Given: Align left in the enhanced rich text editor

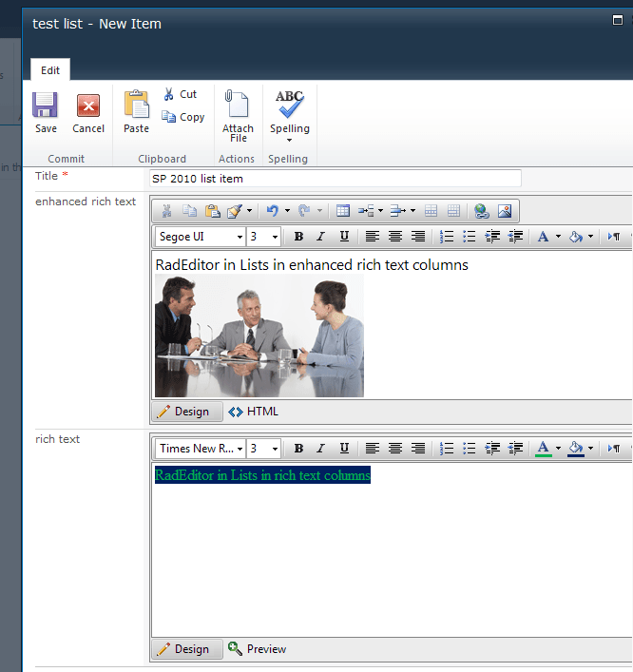Looking at the screenshot, I should (x=372, y=237).
